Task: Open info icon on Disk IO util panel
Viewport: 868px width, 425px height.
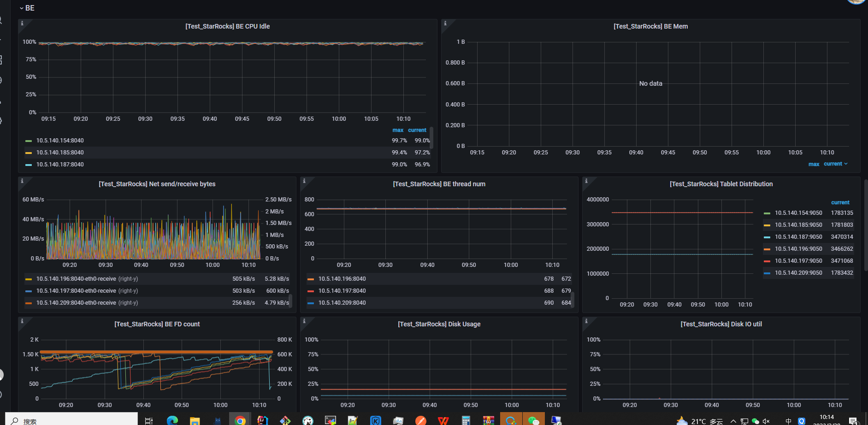Action: 586,321
